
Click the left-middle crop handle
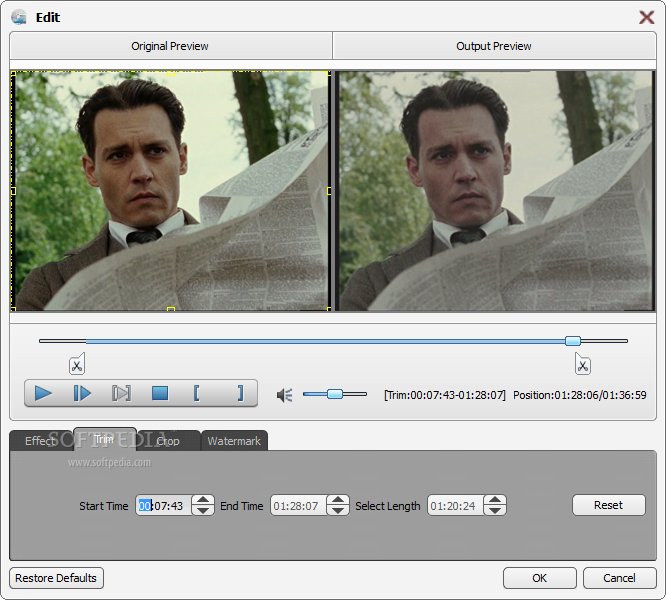[x=13, y=191]
